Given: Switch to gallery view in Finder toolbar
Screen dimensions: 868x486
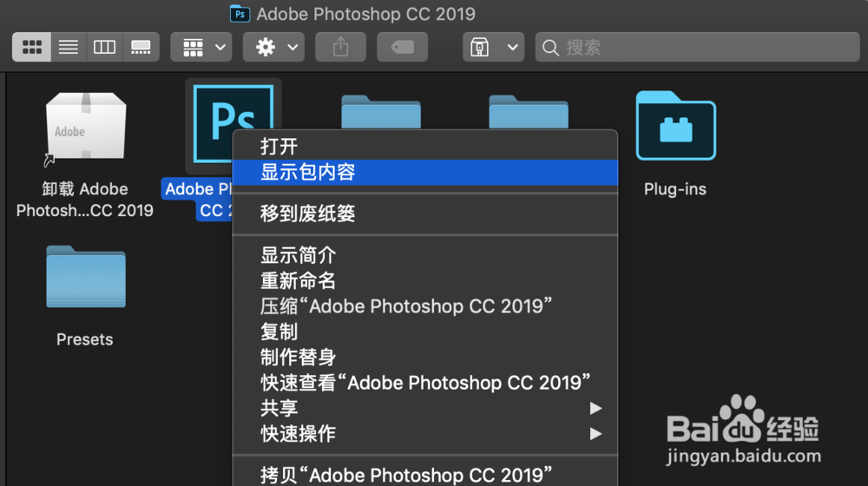Looking at the screenshot, I should [141, 48].
